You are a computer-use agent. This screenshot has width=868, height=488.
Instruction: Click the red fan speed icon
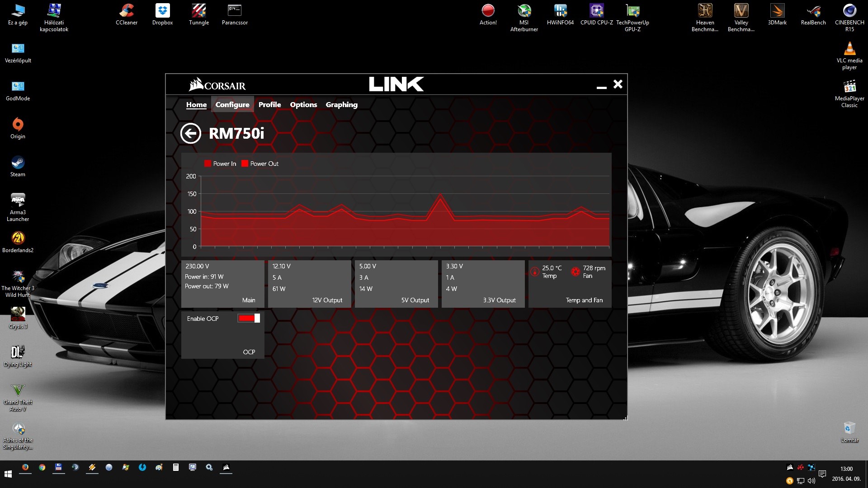tap(575, 272)
